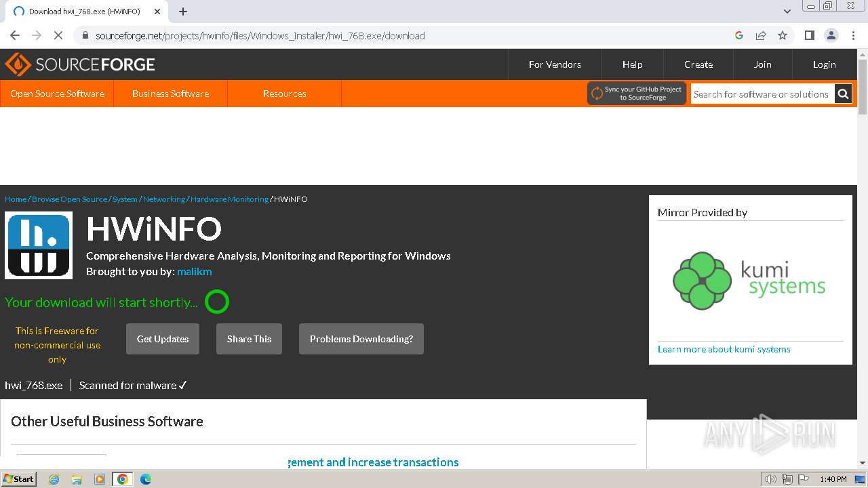This screenshot has height=488, width=868.
Task: Click the hwi_768.exe file name
Action: click(x=34, y=385)
